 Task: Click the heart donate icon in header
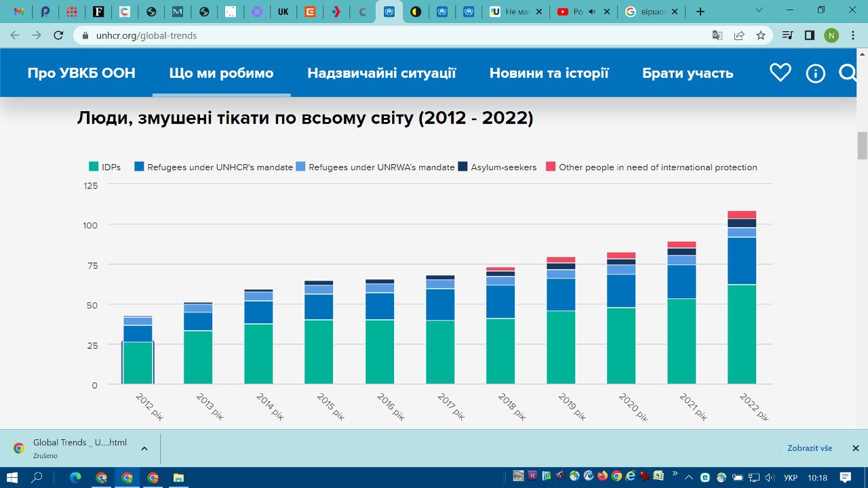tap(781, 73)
